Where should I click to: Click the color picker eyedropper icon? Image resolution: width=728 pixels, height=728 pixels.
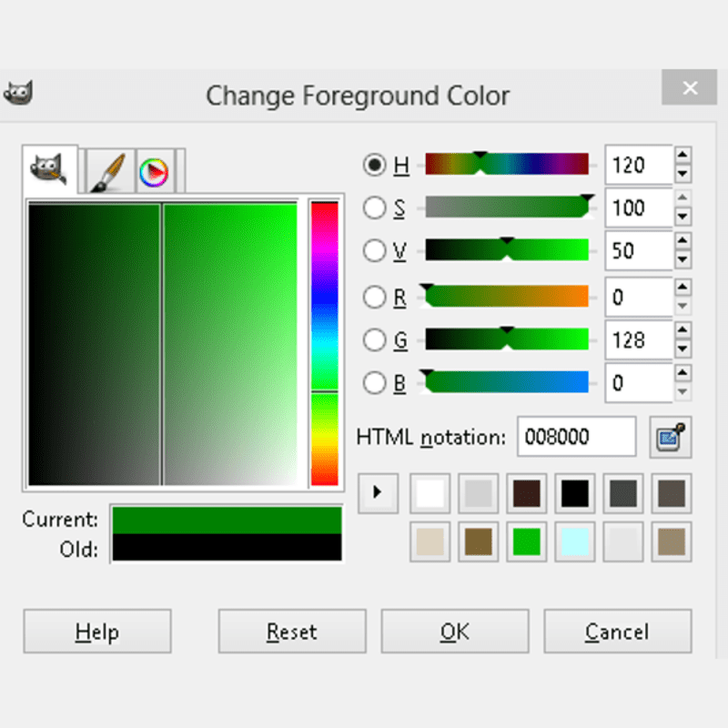(x=671, y=438)
